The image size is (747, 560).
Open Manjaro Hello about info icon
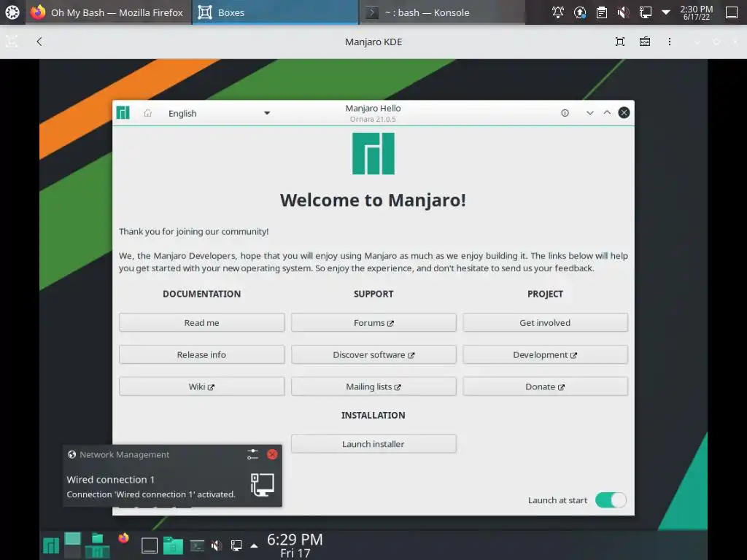coord(565,113)
